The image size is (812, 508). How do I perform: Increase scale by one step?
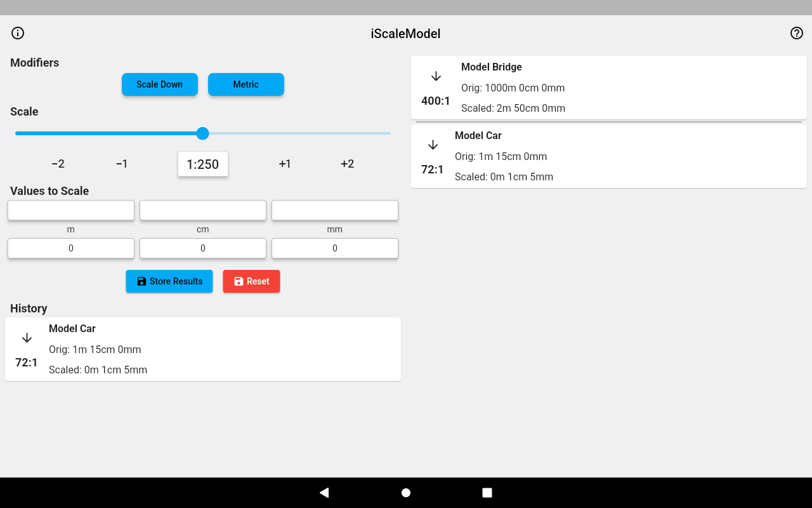285,164
